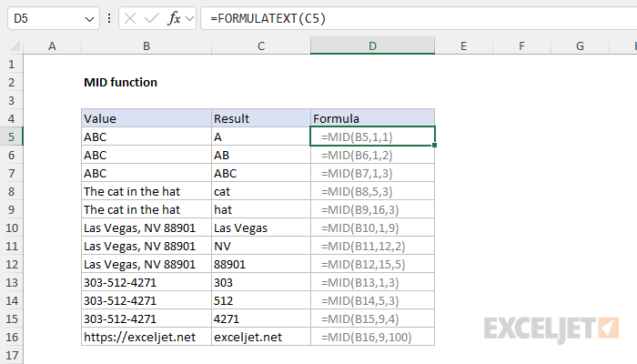Click result cell 'Las Vegas'
The height and width of the screenshot is (364, 637).
(x=261, y=227)
